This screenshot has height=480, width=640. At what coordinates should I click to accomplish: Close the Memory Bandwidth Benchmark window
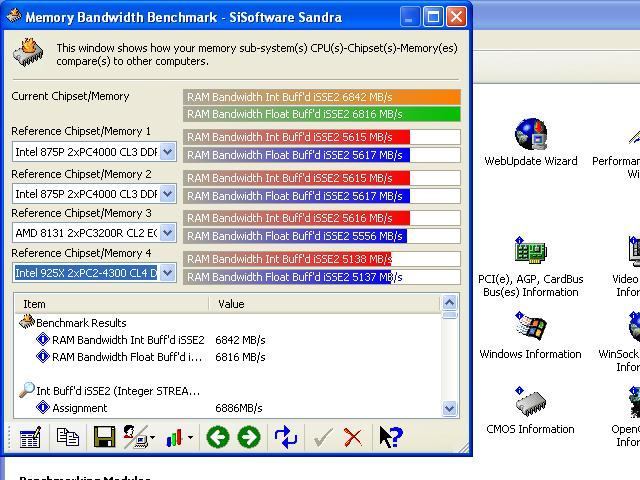click(x=456, y=17)
